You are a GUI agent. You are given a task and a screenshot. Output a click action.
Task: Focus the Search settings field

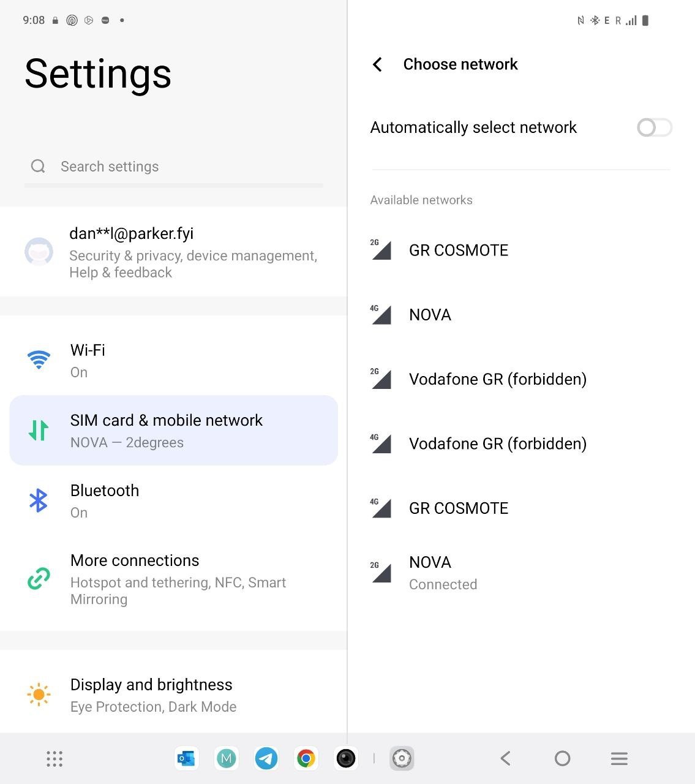[x=174, y=167]
